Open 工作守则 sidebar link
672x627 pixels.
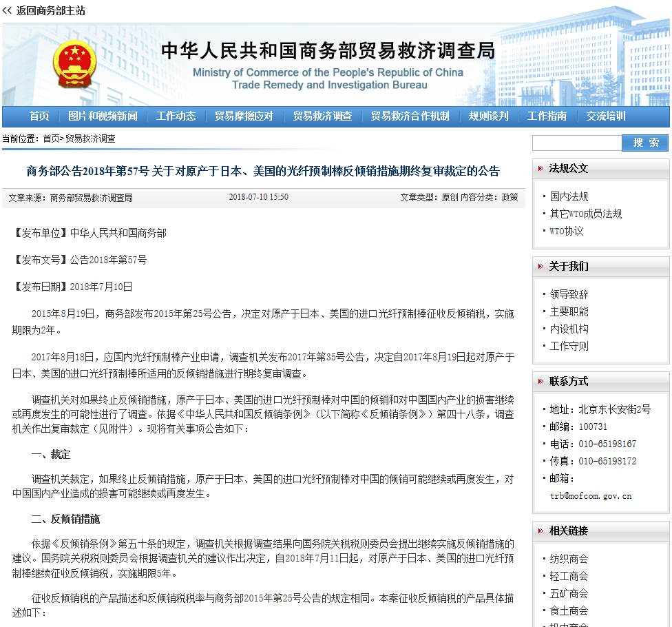point(569,346)
